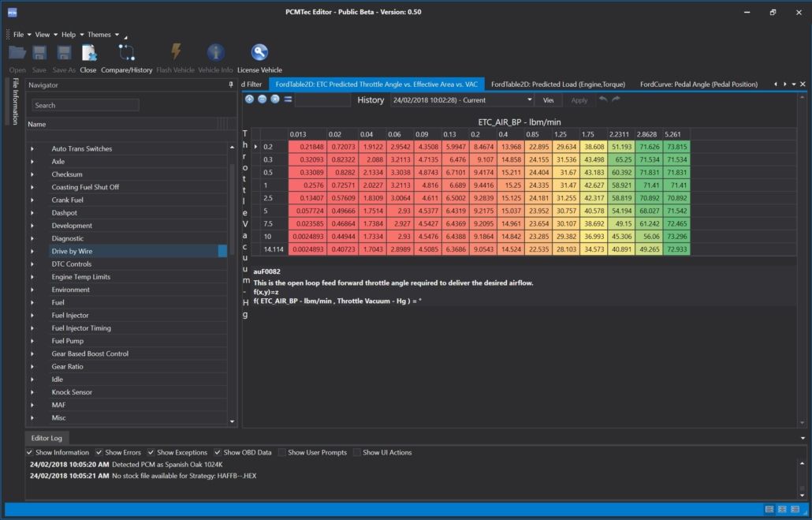Click the View button beside History
The image size is (812, 520).
[x=549, y=100]
